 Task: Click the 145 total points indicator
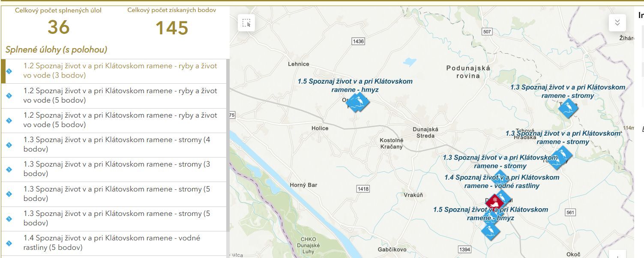pos(171,28)
